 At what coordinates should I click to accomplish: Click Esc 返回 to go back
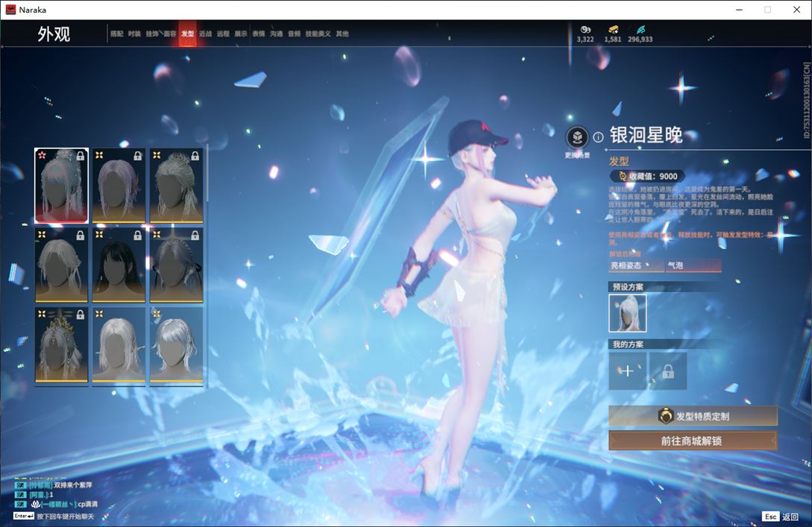(x=781, y=517)
